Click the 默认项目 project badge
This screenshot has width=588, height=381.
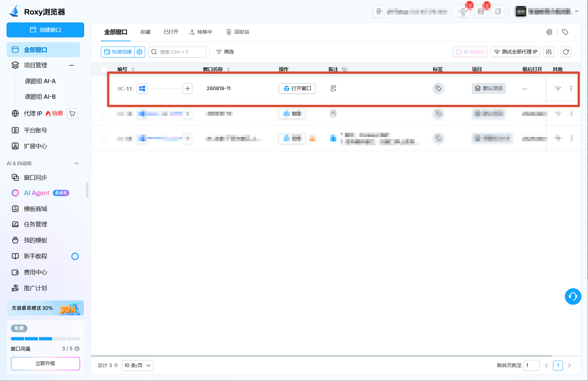(489, 88)
